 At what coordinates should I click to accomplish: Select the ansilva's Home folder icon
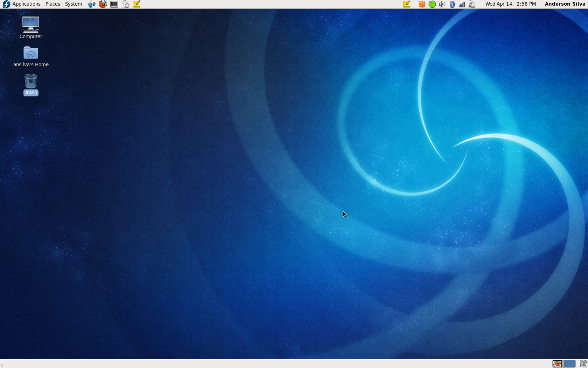[x=31, y=56]
